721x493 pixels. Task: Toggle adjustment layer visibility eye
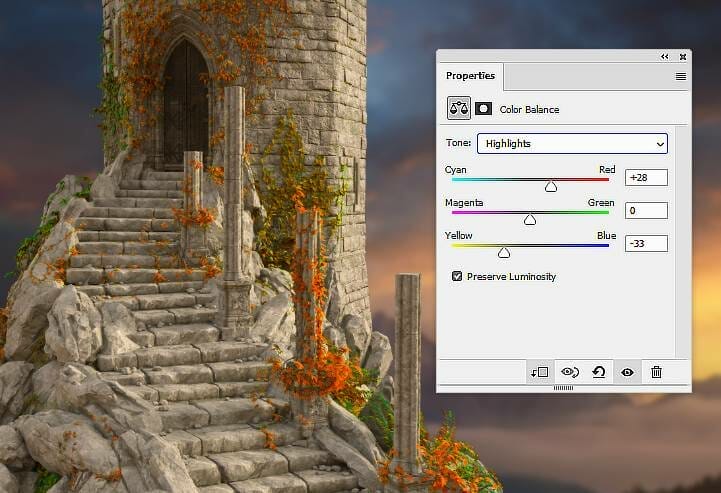627,372
